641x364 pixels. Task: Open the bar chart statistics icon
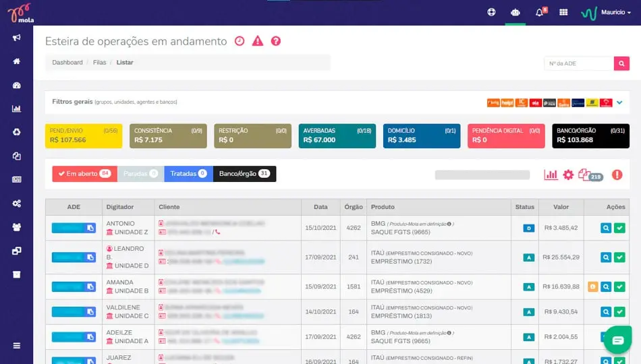(x=551, y=175)
